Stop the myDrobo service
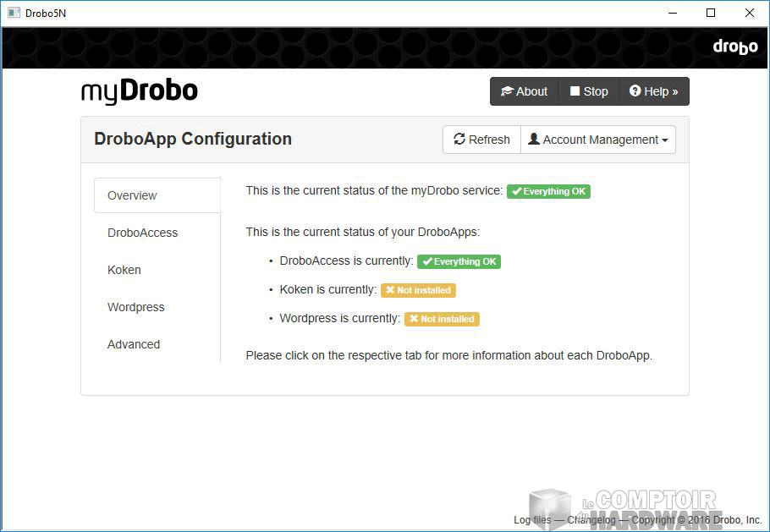 (589, 91)
